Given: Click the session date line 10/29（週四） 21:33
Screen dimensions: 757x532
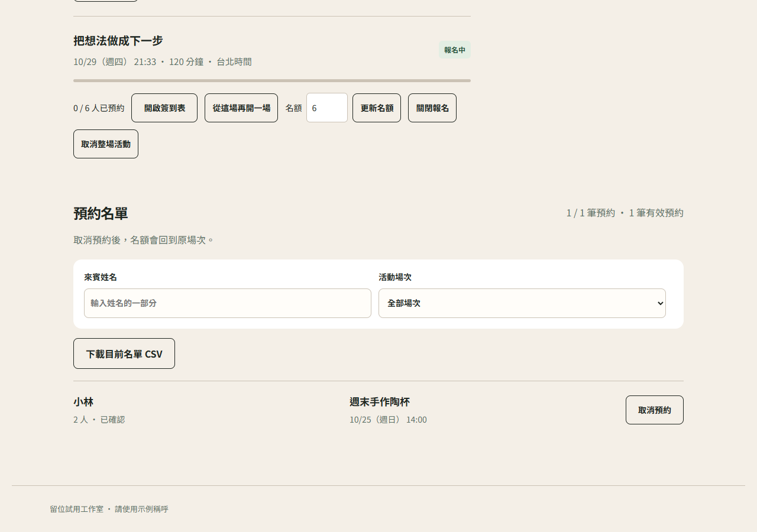Looking at the screenshot, I should click(115, 61).
